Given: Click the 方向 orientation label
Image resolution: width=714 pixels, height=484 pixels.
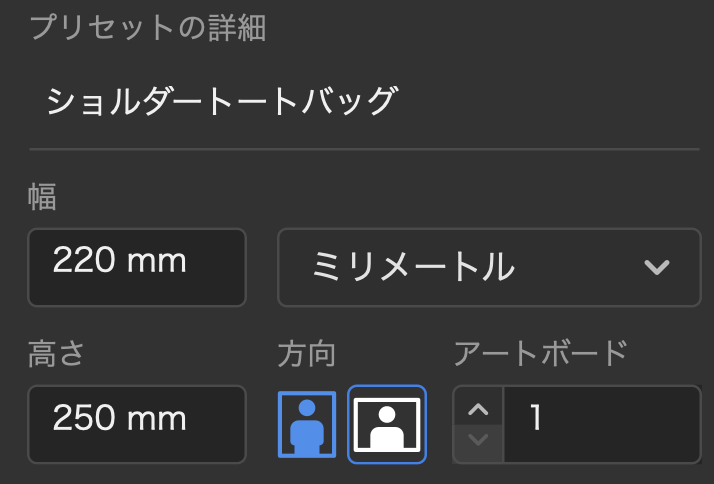Looking at the screenshot, I should point(306,354).
